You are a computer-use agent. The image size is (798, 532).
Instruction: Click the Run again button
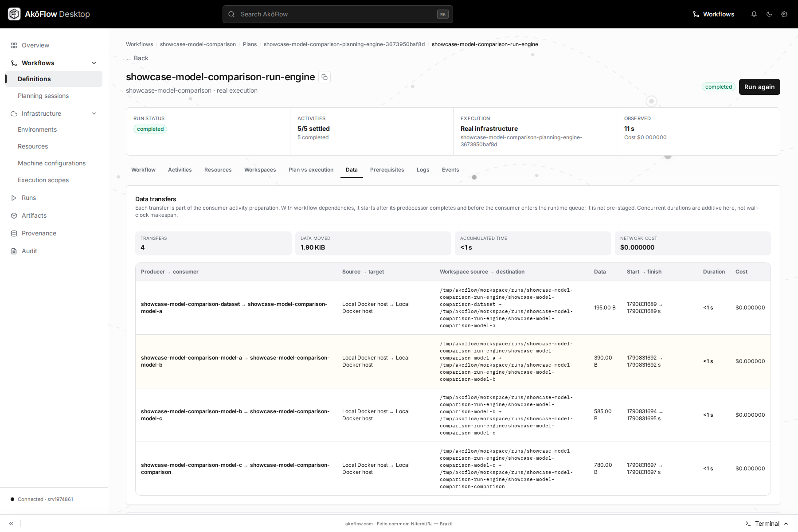[x=759, y=87]
